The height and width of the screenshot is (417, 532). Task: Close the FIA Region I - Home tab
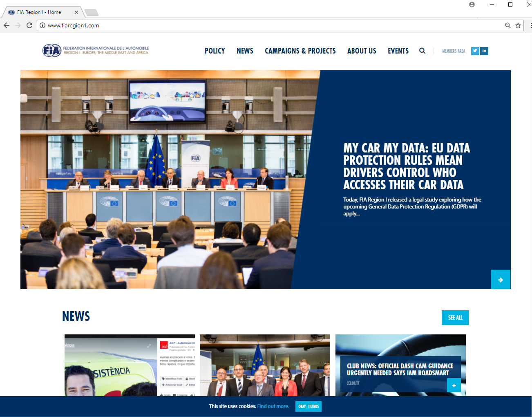[76, 12]
